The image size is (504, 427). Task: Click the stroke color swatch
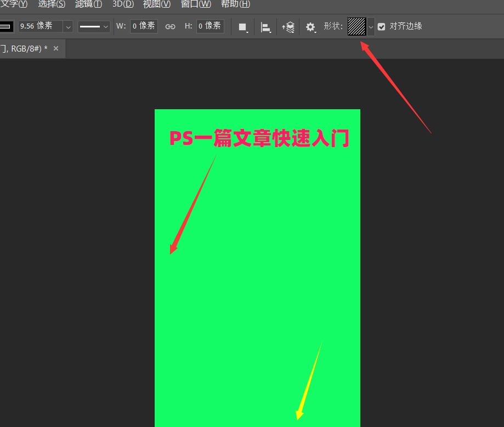point(7,26)
